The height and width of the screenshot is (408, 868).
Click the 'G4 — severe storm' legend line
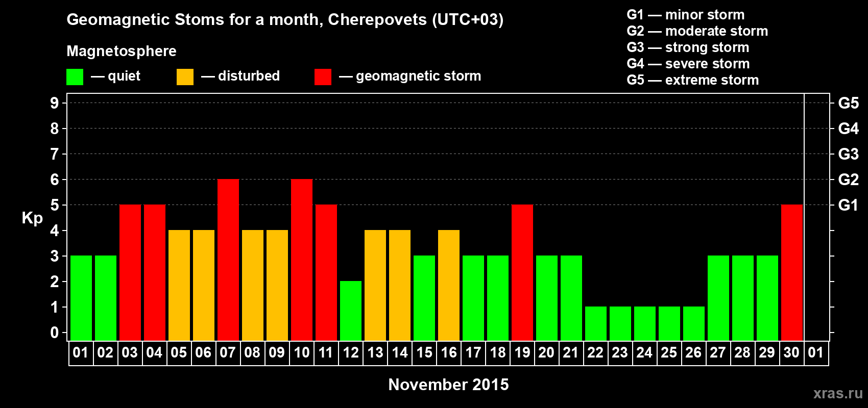coord(688,64)
